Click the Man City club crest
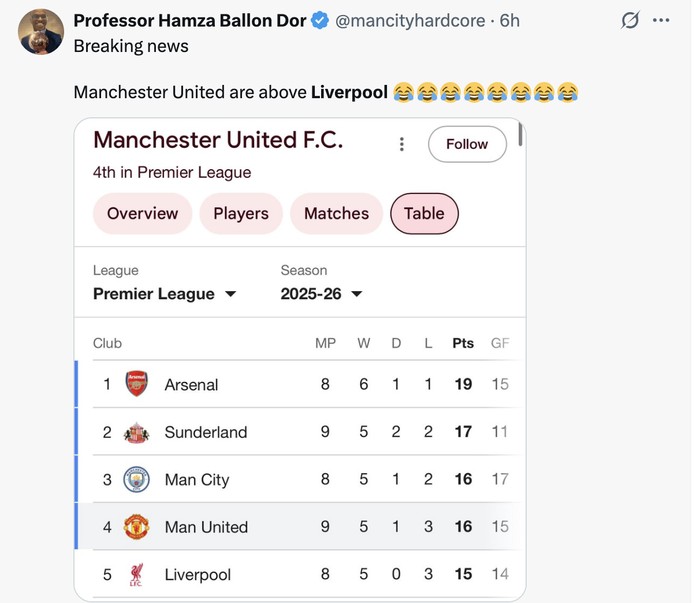 coord(136,480)
